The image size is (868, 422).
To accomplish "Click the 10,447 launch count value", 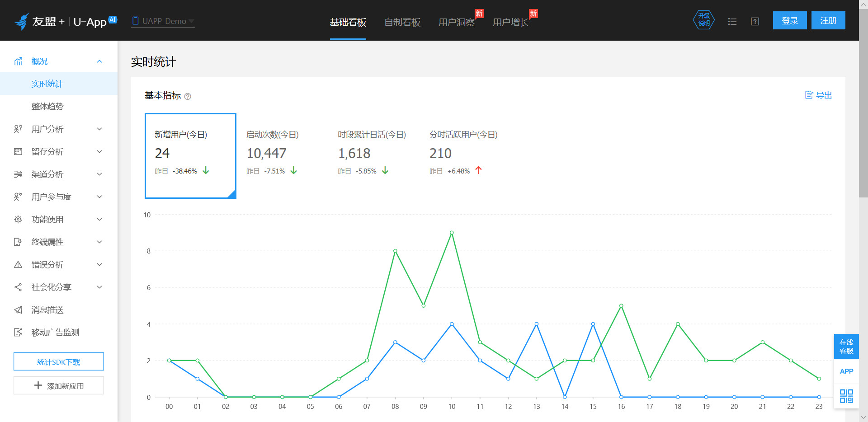I will [x=266, y=154].
